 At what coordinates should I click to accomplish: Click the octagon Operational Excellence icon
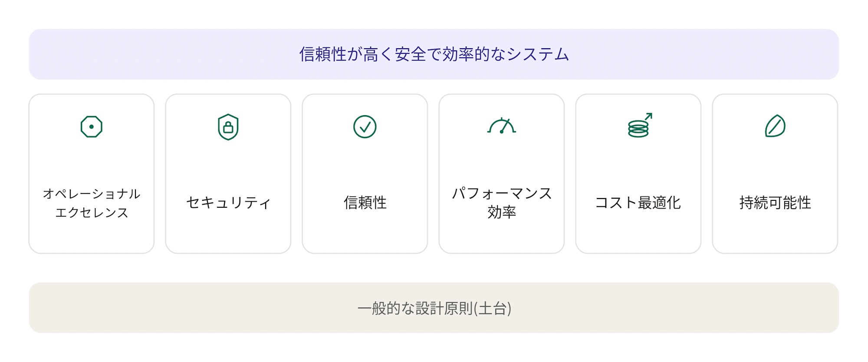[92, 127]
